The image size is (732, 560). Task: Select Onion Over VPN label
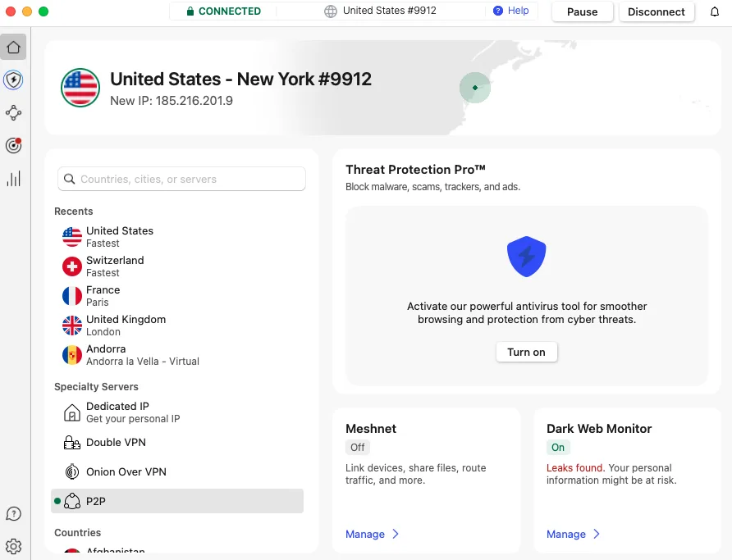click(126, 472)
